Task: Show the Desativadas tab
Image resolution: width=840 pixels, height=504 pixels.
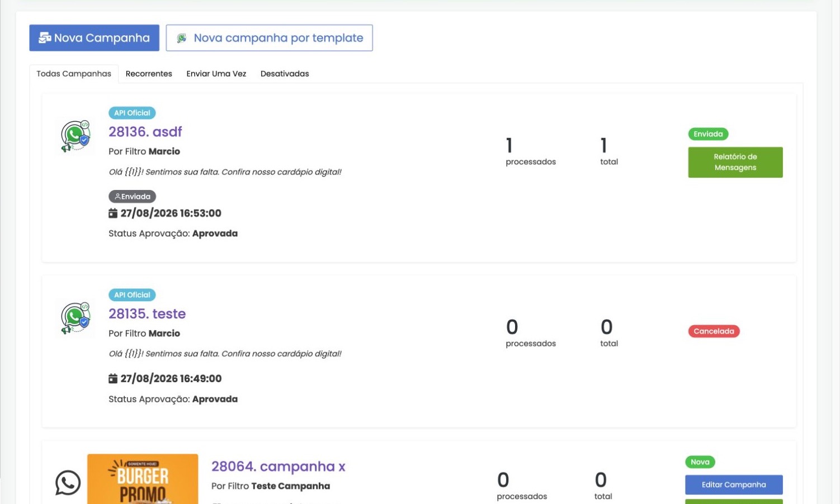Action: (285, 74)
